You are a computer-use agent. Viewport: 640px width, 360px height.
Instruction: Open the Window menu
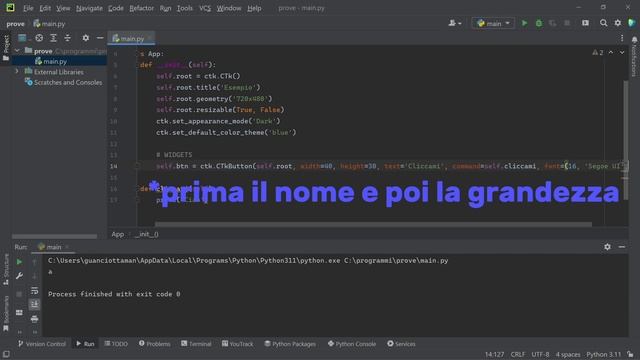pos(229,8)
